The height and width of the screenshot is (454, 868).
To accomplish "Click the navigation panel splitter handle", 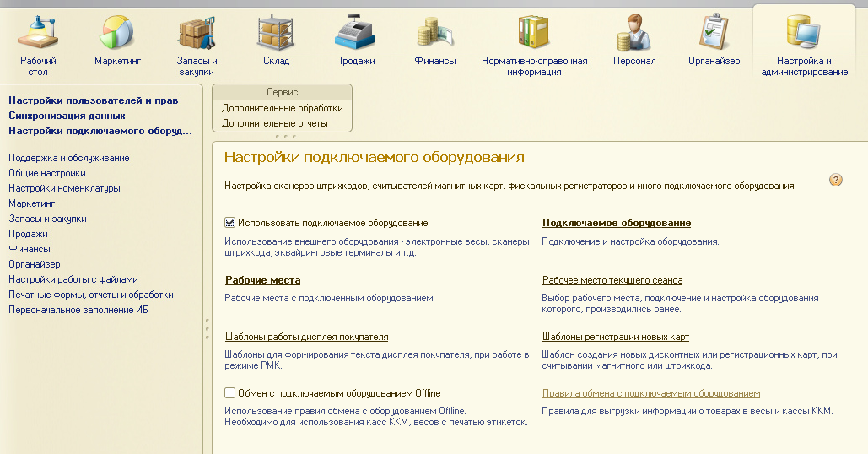I will (x=207, y=329).
